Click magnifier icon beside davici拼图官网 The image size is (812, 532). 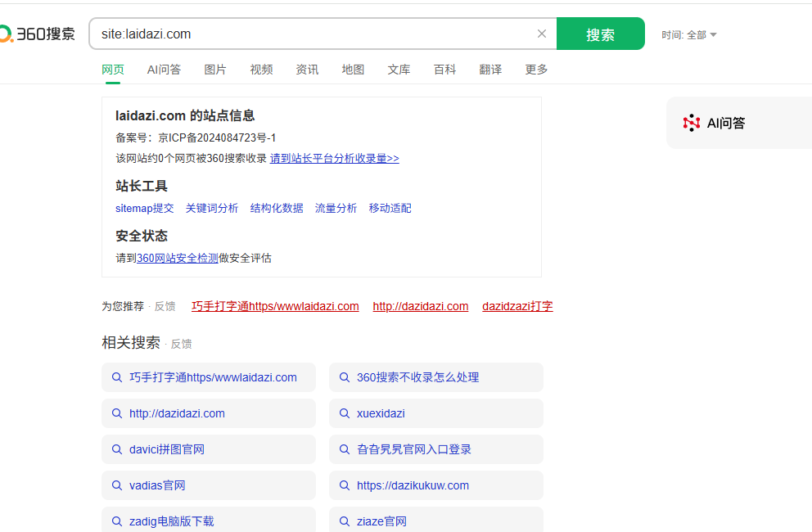(117, 449)
